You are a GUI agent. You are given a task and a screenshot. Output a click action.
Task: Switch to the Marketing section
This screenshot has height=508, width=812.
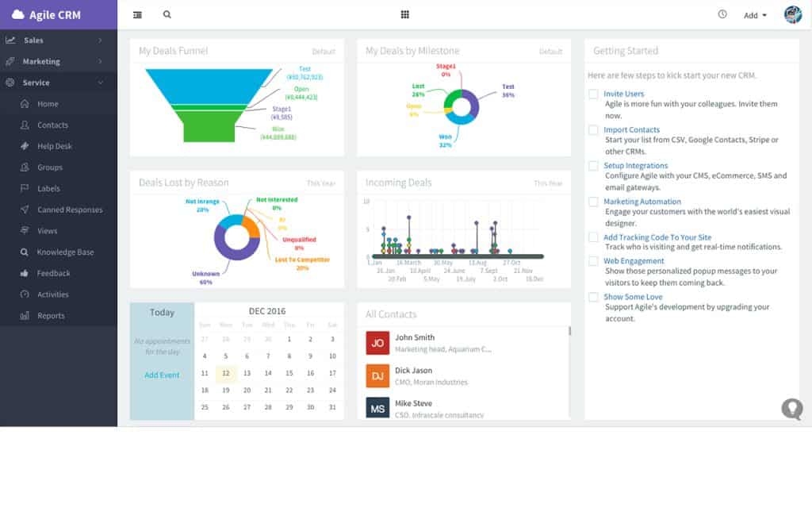coord(59,61)
